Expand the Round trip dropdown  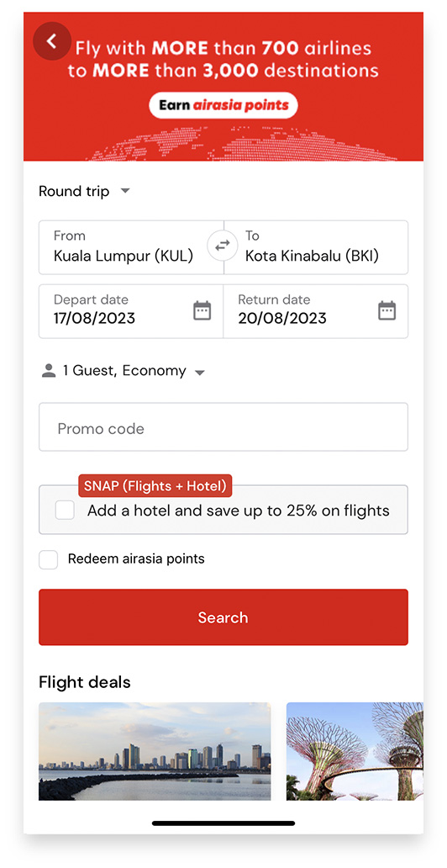tap(84, 192)
